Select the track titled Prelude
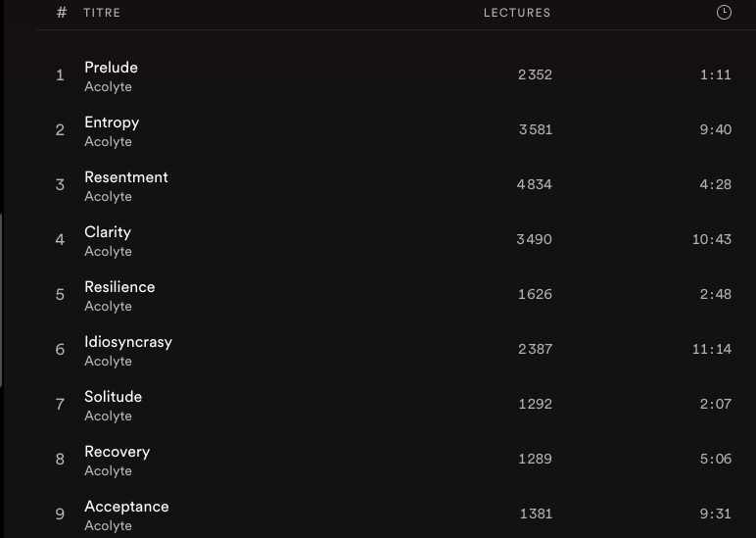The image size is (756, 538). [111, 68]
